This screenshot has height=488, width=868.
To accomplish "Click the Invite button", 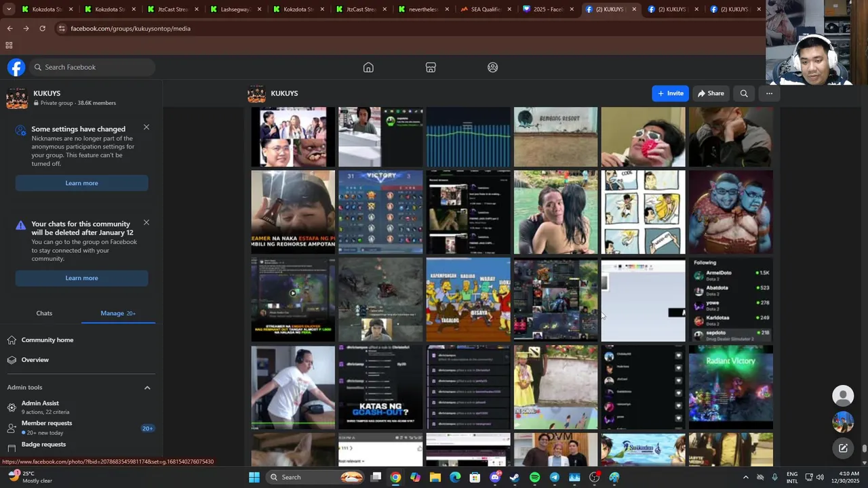I will pos(671,94).
